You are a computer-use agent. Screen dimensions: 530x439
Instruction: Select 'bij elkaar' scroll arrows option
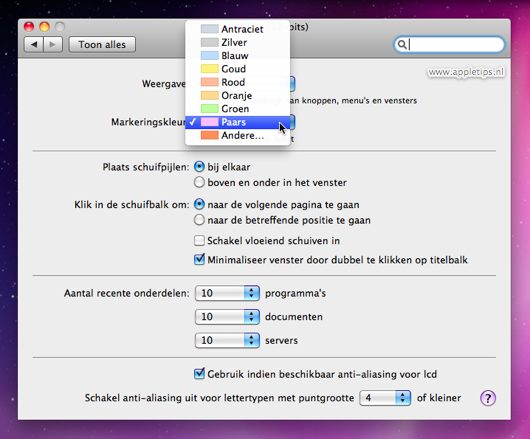pos(199,167)
